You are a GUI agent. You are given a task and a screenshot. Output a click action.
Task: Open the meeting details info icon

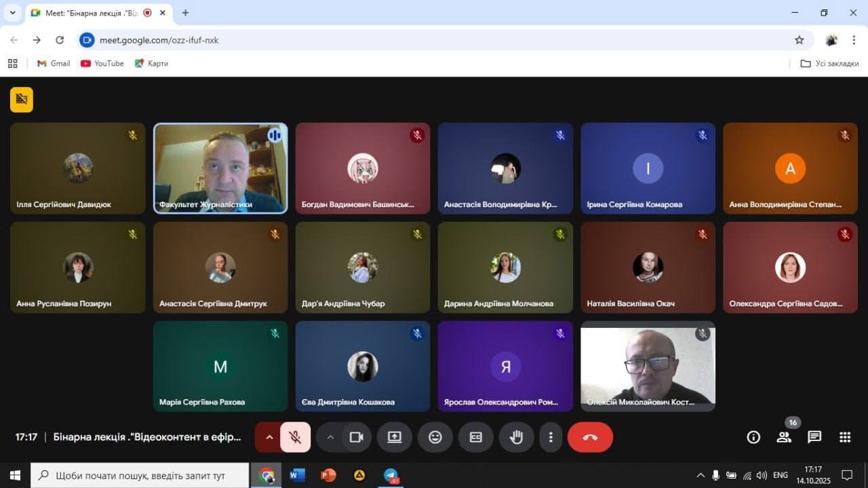(753, 437)
